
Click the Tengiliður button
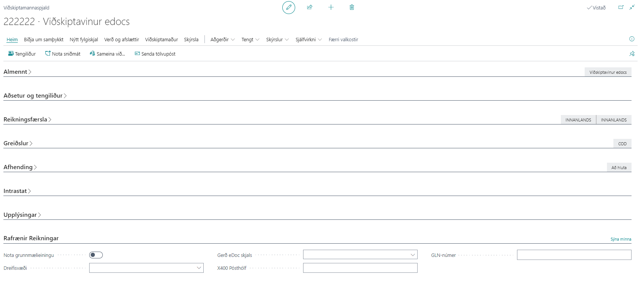pos(22,54)
